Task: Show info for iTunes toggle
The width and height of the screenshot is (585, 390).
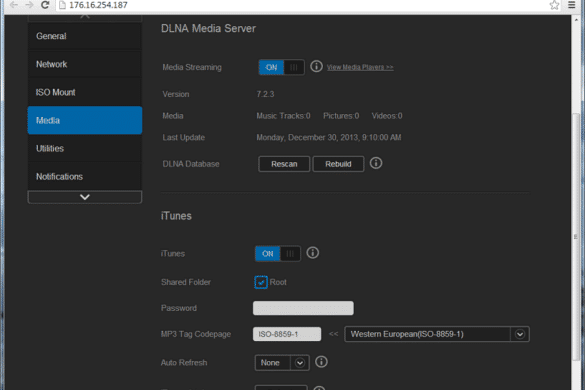Action: (313, 253)
